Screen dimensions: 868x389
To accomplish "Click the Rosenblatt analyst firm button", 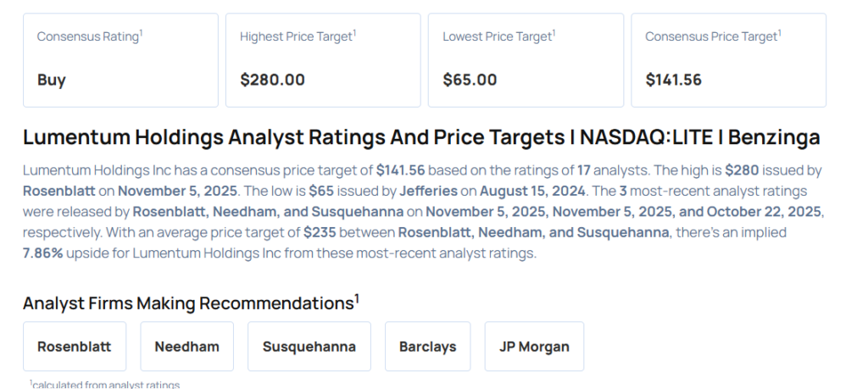I will pyautogui.click(x=75, y=347).
